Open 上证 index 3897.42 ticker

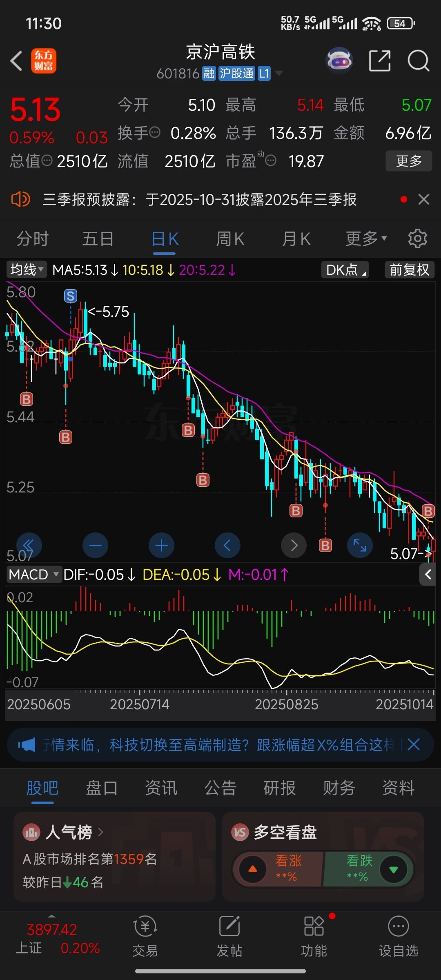(57, 939)
